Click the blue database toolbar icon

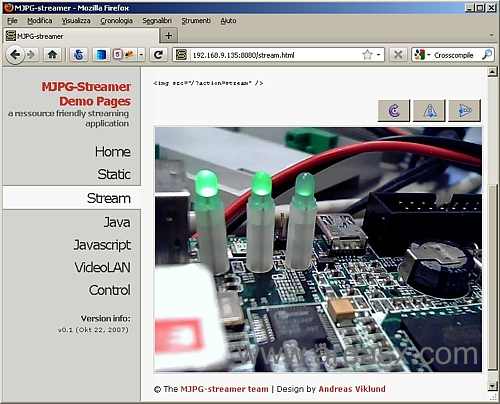pyautogui.click(x=101, y=55)
